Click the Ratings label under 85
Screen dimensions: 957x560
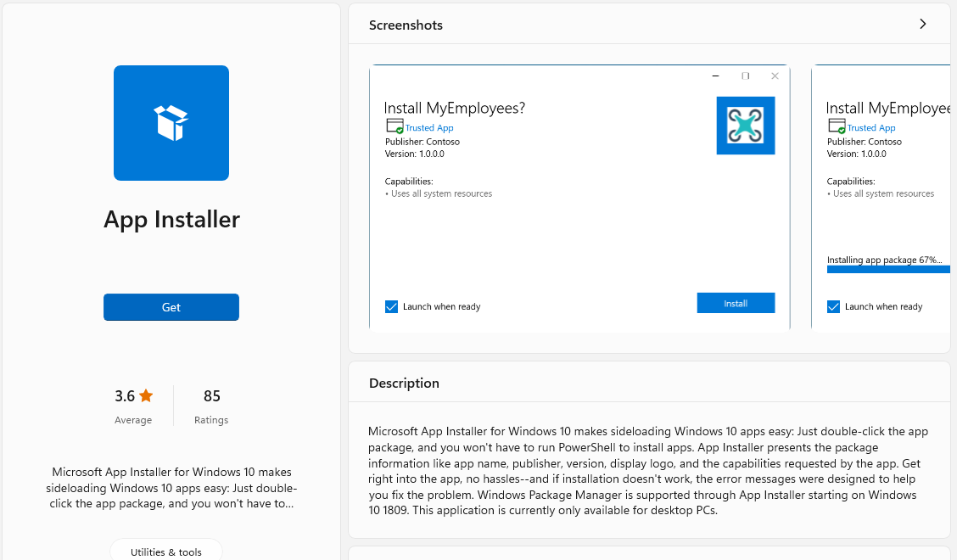tap(211, 420)
